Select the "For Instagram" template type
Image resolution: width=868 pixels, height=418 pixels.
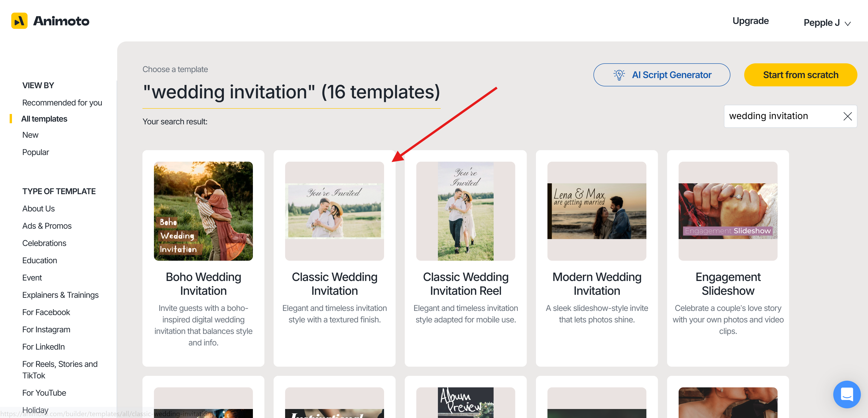coord(46,329)
